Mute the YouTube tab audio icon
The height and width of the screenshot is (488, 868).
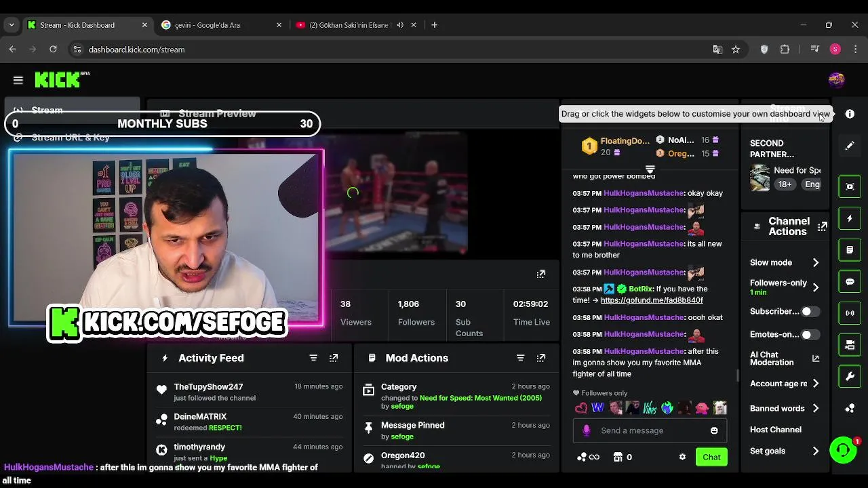400,25
